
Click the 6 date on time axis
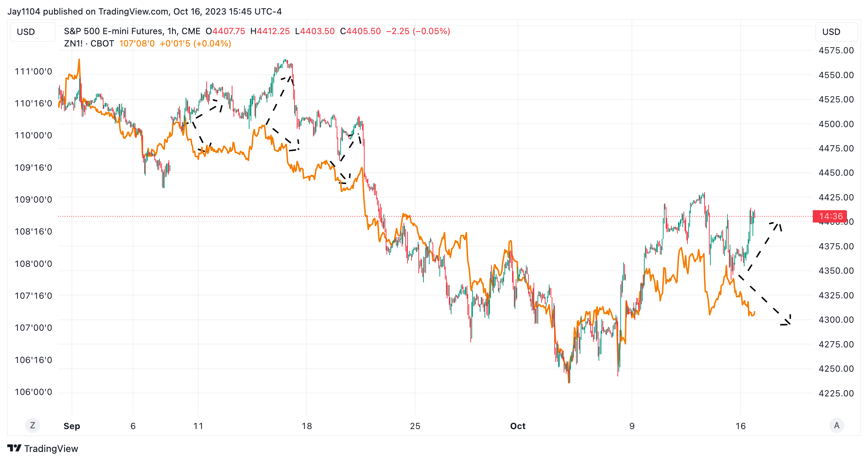(133, 426)
